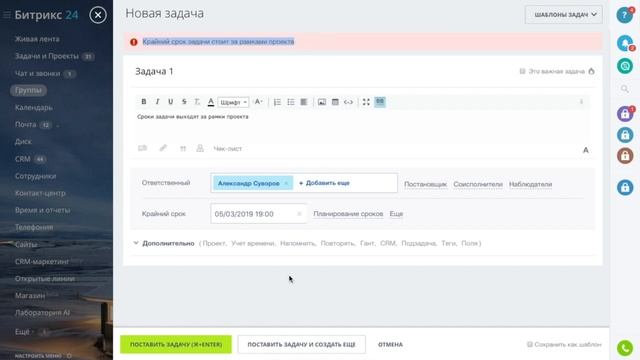
Task: Expand editor to fullscreen
Action: point(366,102)
